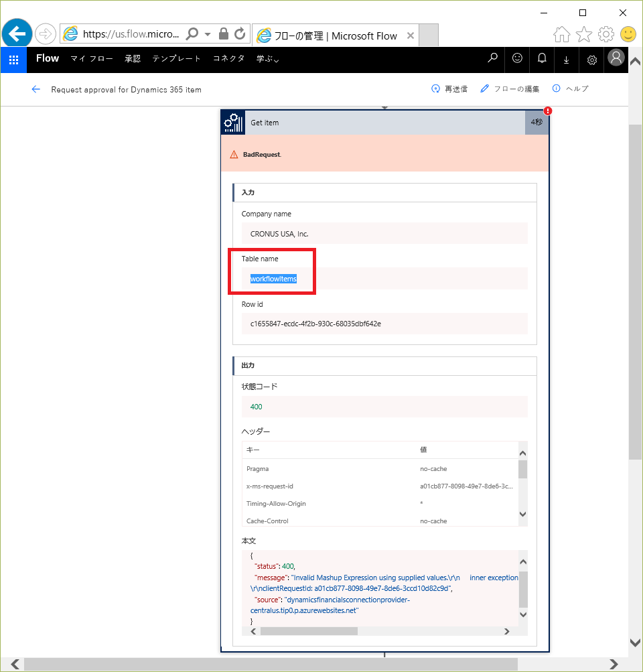Click the BadRequest error message
This screenshot has width=643, height=672.
point(262,155)
